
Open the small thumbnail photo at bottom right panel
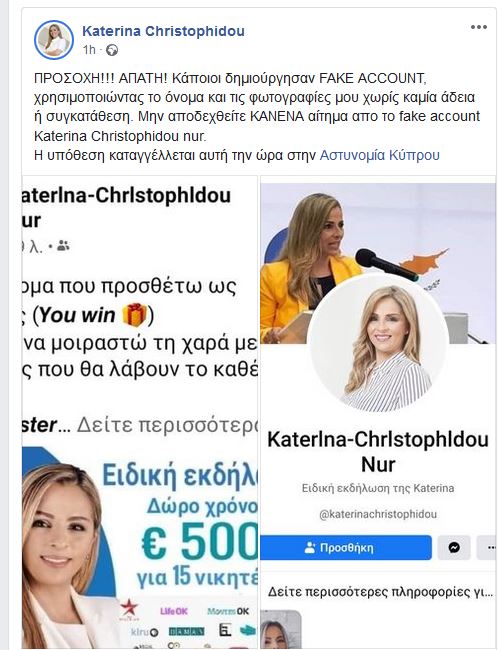coord(280,629)
